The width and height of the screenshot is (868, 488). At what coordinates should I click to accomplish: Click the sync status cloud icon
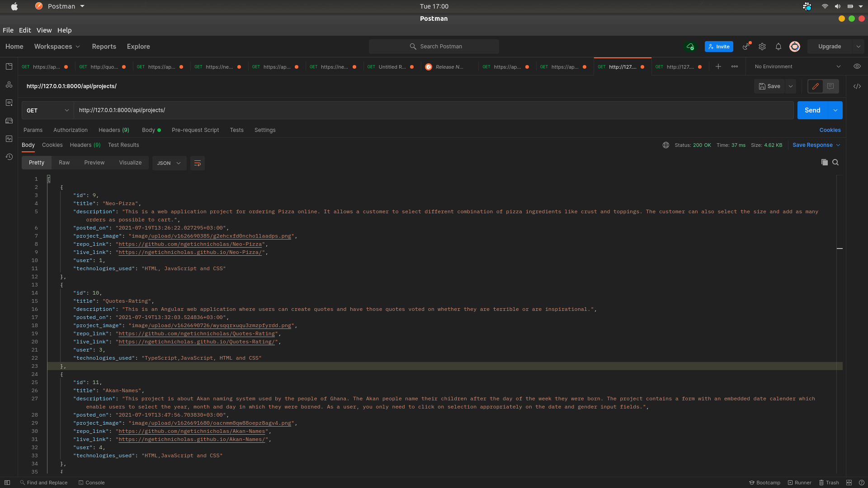pos(690,47)
